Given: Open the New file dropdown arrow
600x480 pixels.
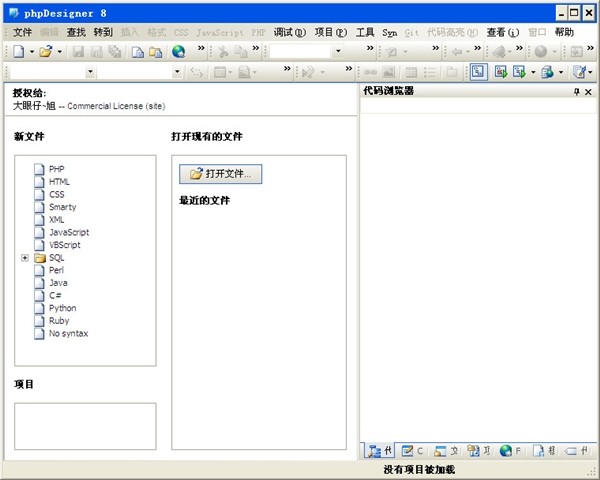Looking at the screenshot, I should (32, 51).
